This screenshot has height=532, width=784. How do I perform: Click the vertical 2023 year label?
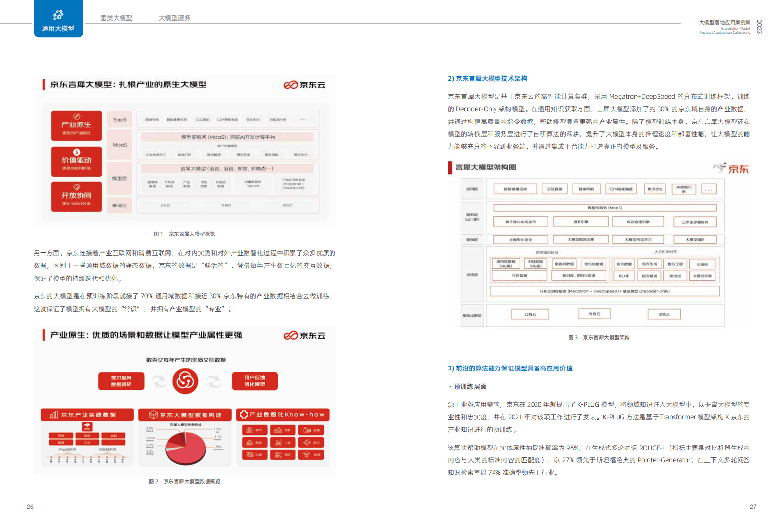point(759,27)
